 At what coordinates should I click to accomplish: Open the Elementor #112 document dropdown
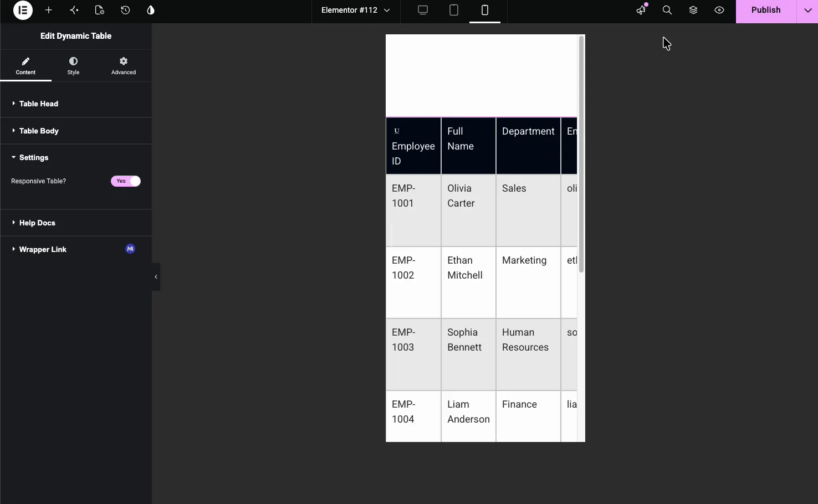356,11
